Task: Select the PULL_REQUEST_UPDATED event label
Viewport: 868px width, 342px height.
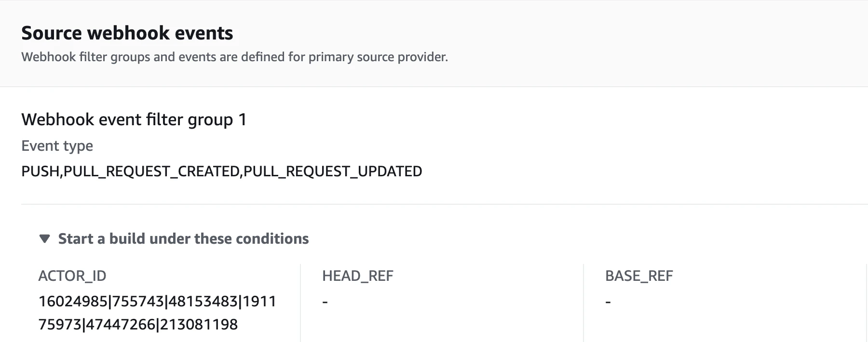Action: coord(333,171)
